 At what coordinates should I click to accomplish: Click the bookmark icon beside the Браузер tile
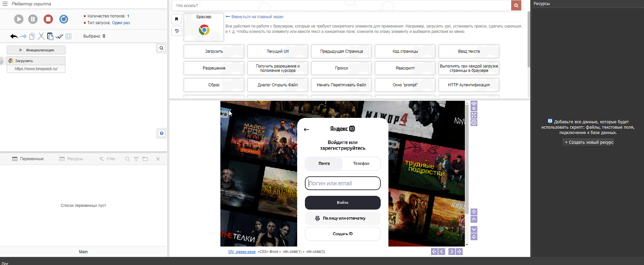[x=176, y=19]
